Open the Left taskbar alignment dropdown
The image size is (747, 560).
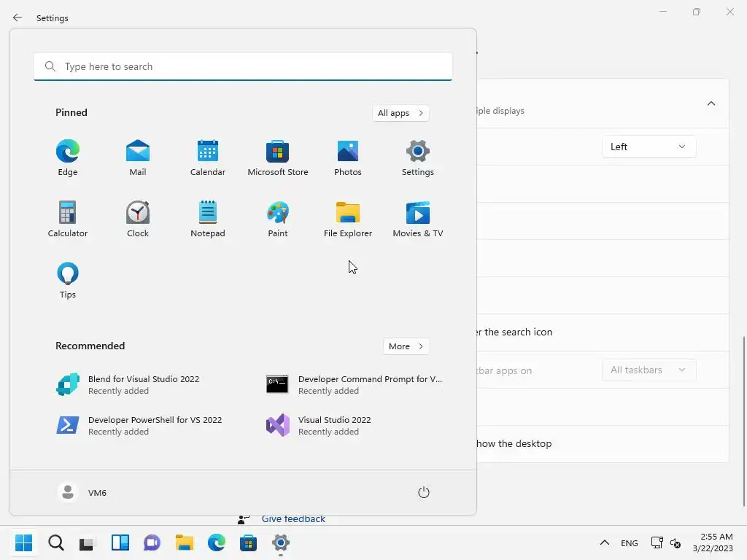649,147
